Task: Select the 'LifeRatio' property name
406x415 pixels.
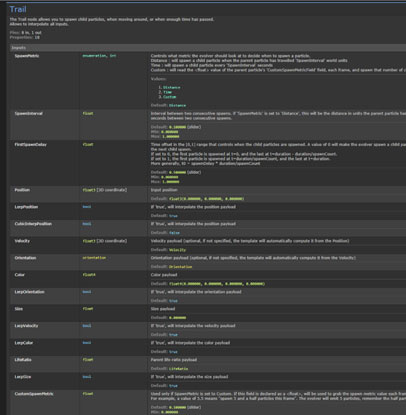Action: click(23, 360)
